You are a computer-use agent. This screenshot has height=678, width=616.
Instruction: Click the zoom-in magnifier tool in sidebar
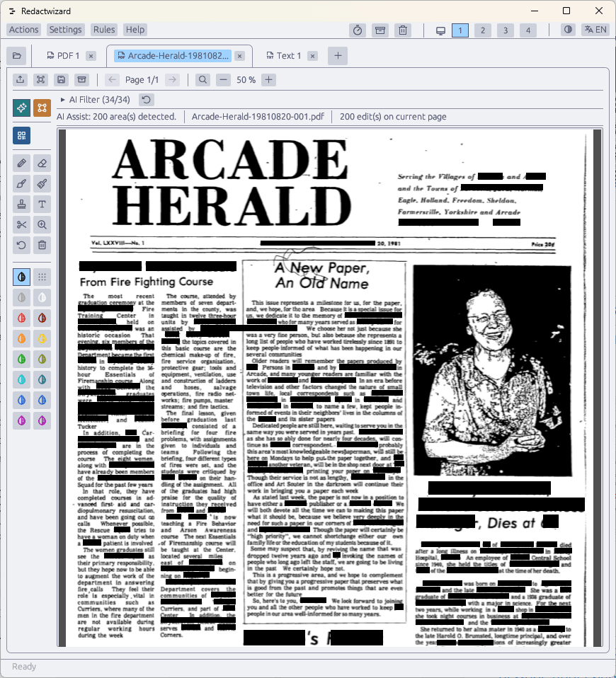[x=42, y=224]
